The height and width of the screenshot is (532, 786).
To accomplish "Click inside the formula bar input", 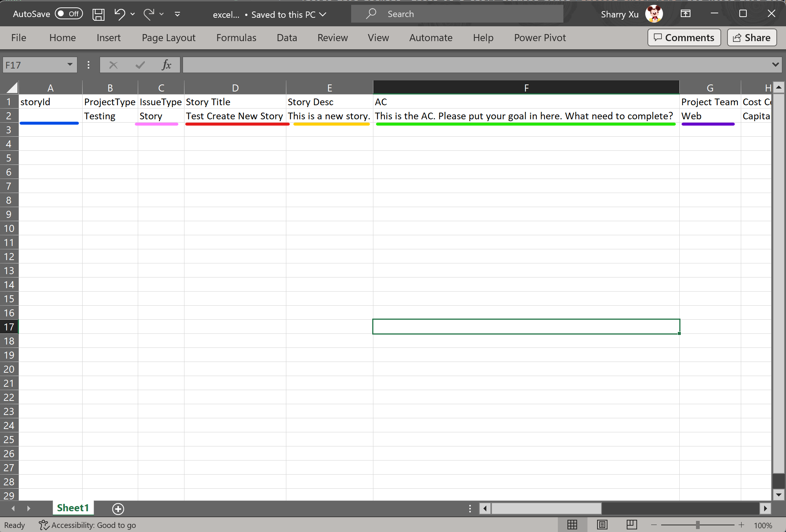I will (476, 65).
